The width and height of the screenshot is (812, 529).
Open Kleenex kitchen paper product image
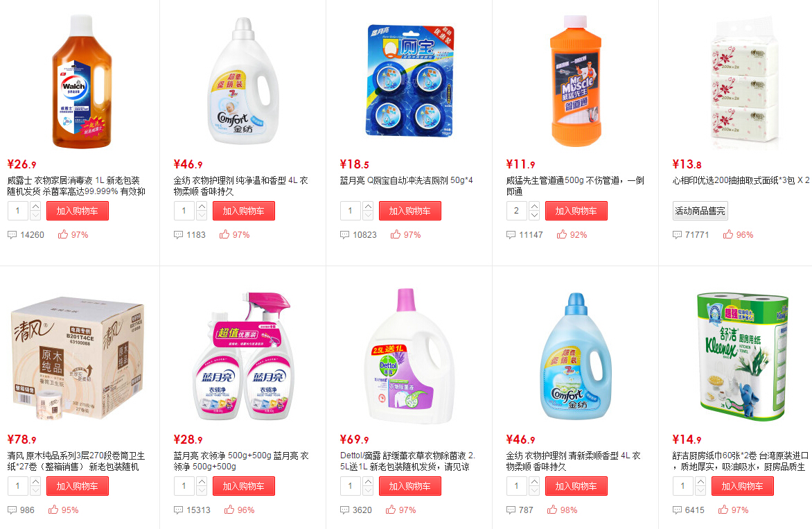click(x=742, y=355)
